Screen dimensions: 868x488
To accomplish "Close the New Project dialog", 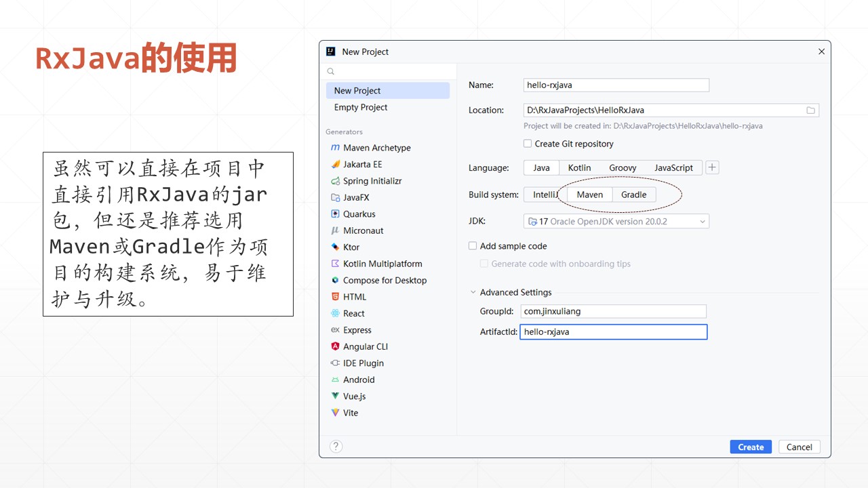I will tap(821, 52).
